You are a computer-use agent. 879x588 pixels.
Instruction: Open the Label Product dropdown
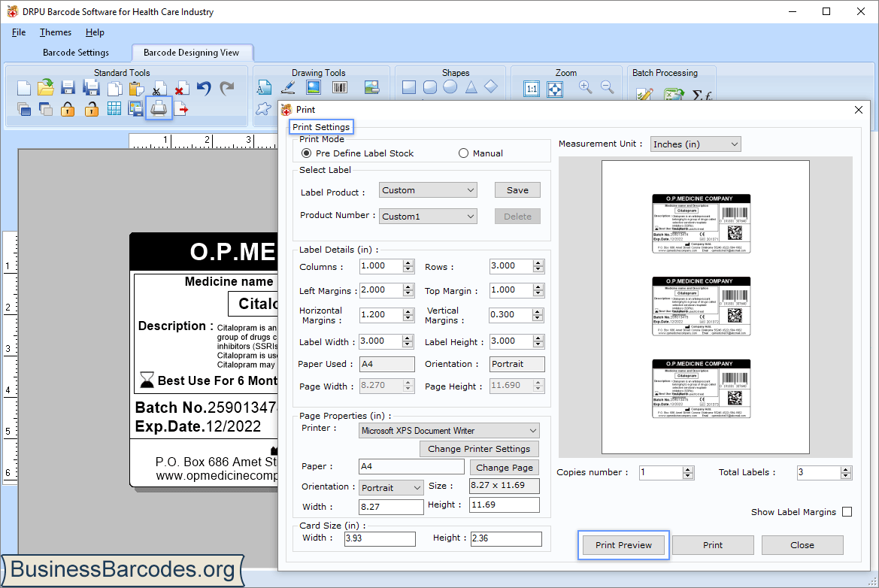428,190
